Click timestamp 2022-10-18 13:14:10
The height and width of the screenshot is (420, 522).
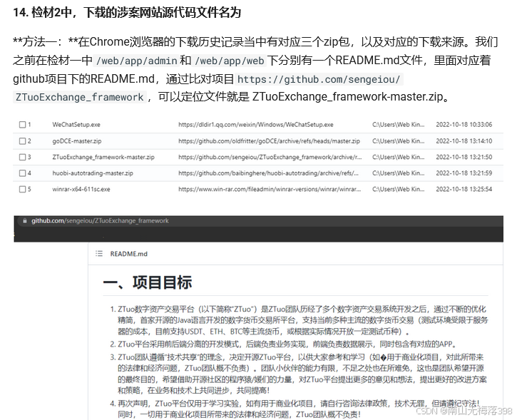pos(464,140)
